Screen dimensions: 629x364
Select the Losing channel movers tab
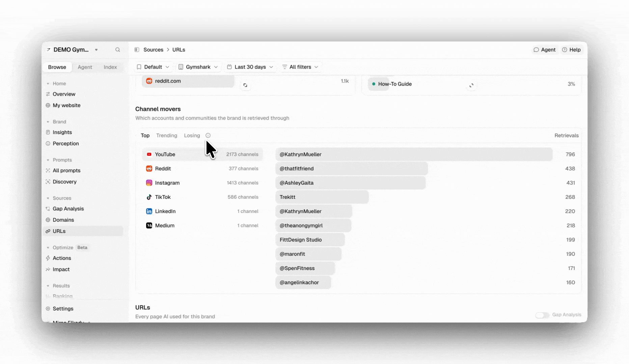point(192,135)
